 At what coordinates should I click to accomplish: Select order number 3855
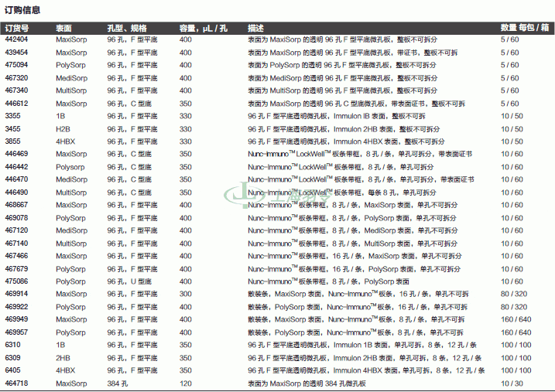[12, 141]
